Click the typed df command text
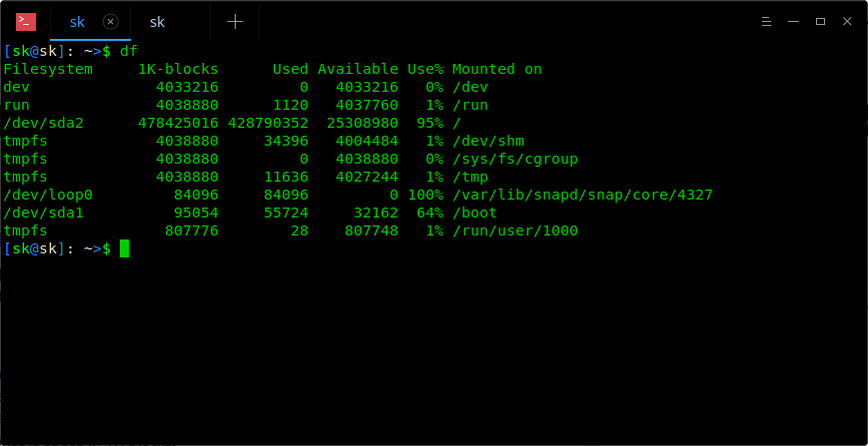Image resolution: width=868 pixels, height=446 pixels. 129,51
